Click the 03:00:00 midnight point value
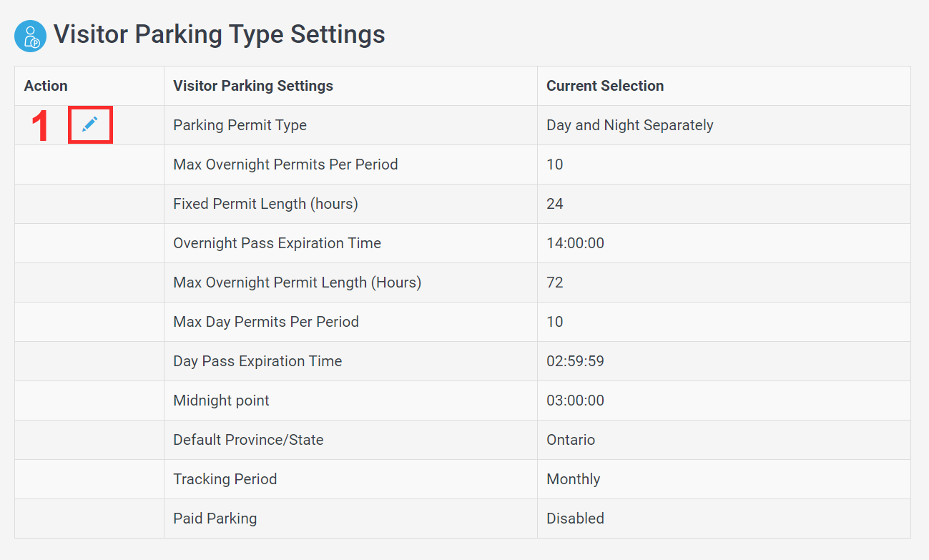Screen dimensions: 929x560 pyautogui.click(x=575, y=401)
